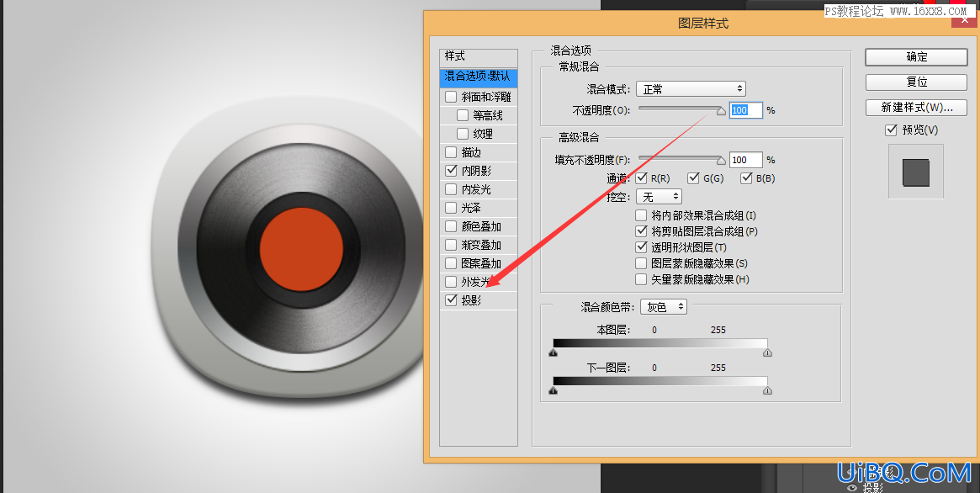The height and width of the screenshot is (493, 980).
Task: Click the 255 value beside 下一图层
Action: click(718, 368)
